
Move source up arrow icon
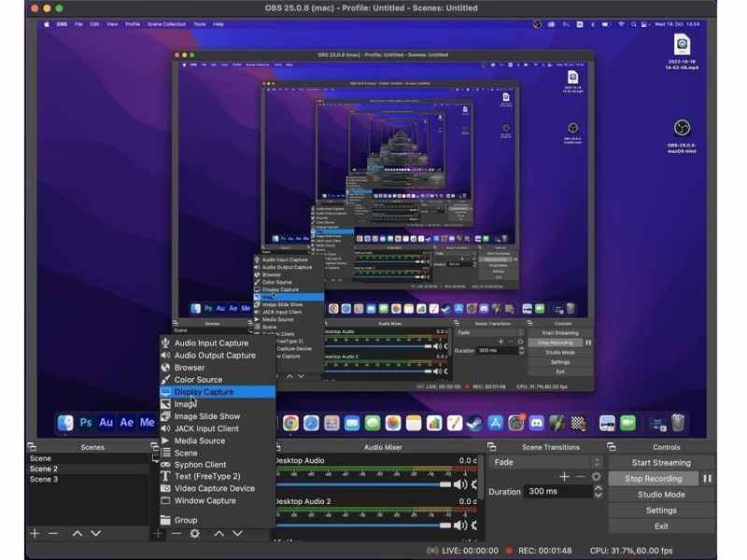click(219, 533)
